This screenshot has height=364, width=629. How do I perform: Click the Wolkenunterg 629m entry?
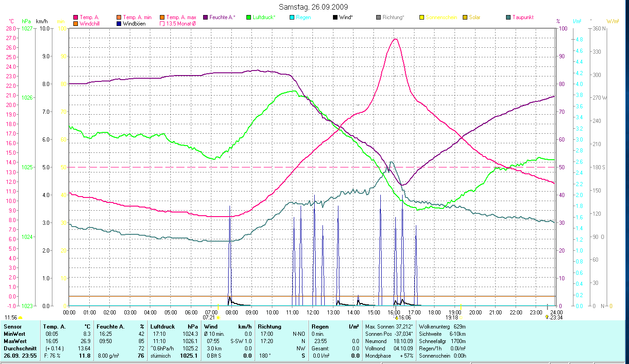pos(442,327)
